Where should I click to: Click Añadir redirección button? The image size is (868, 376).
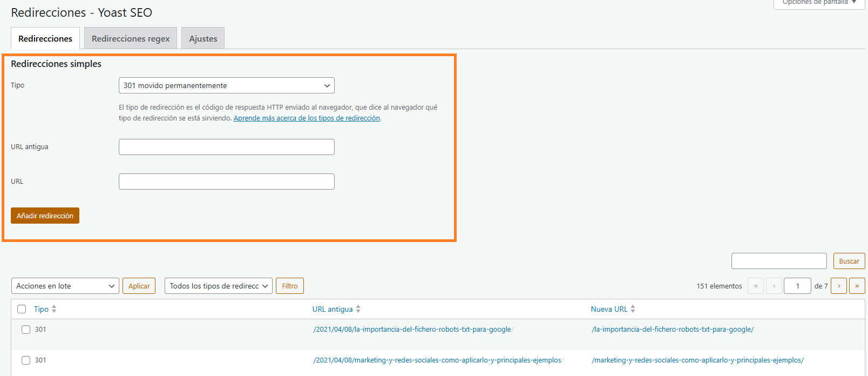(x=45, y=216)
